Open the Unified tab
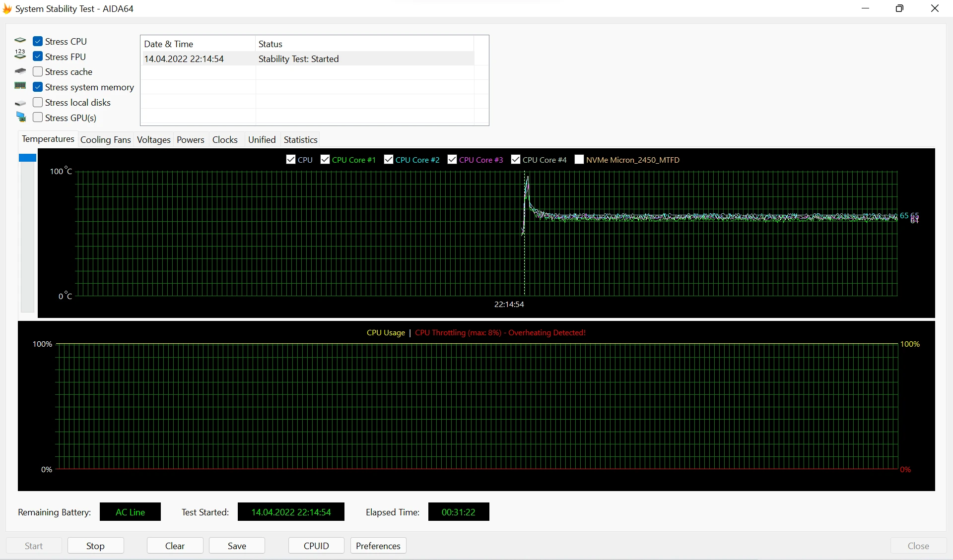The width and height of the screenshot is (953, 560). coord(262,140)
